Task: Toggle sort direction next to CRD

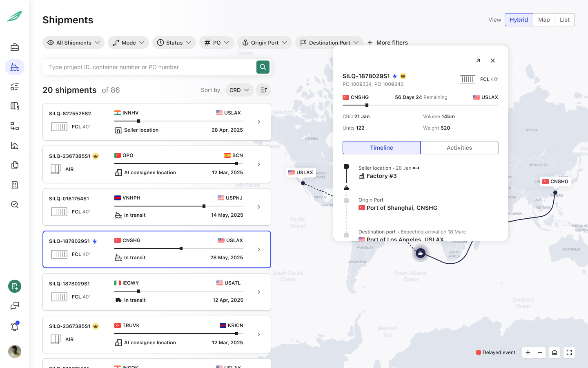Action: tap(263, 90)
